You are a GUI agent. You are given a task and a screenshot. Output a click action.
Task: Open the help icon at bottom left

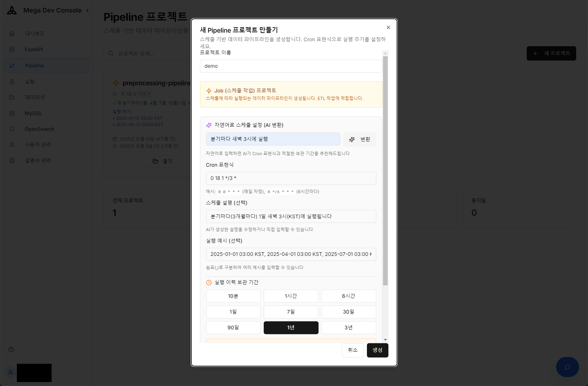click(x=11, y=349)
